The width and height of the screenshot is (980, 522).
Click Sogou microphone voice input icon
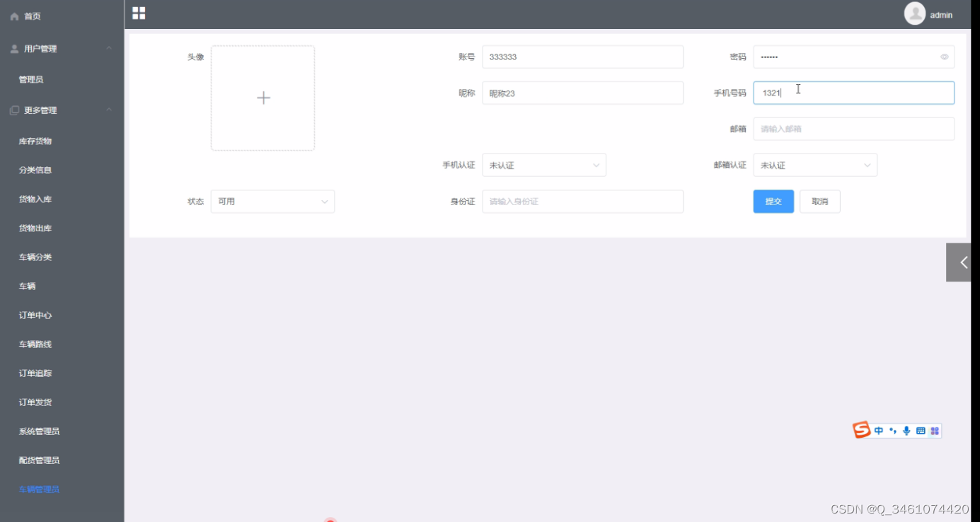pyautogui.click(x=906, y=431)
